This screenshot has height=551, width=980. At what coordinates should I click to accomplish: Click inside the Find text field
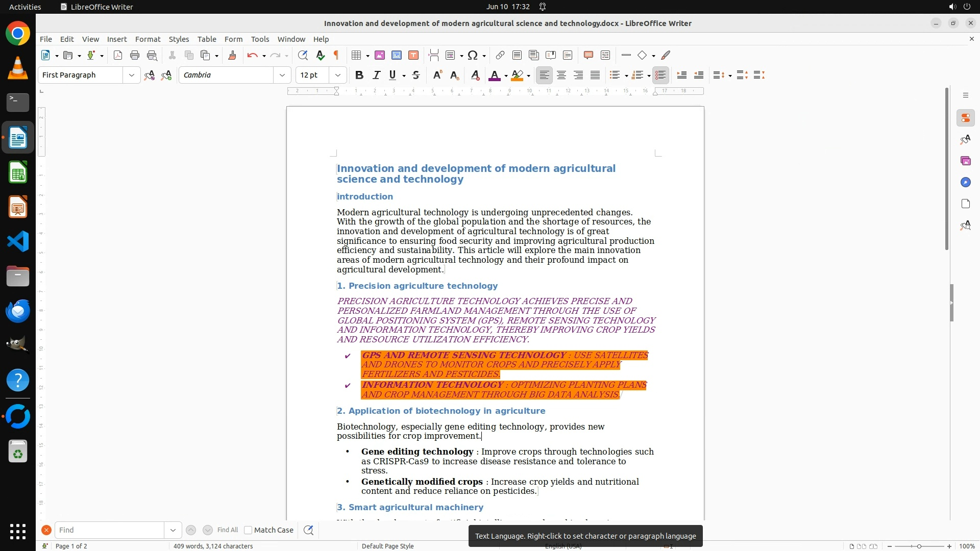click(x=110, y=530)
